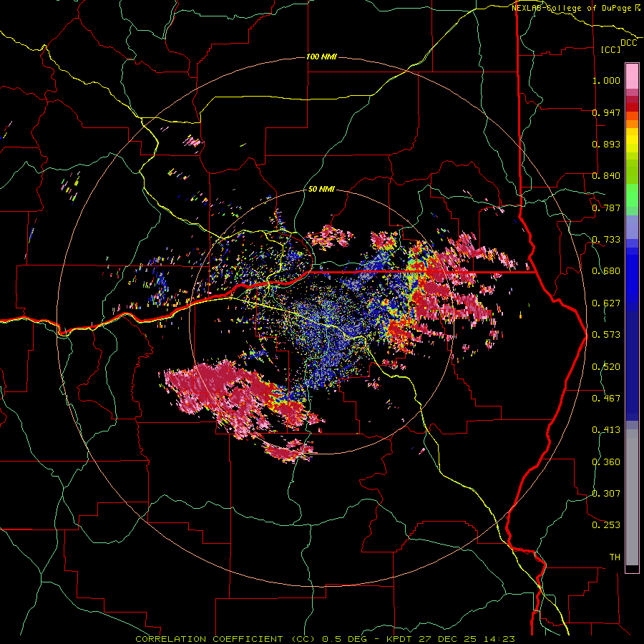This screenshot has height=644, width=644.
Task: Click the 100 NMI range ring label
Action: point(321,57)
